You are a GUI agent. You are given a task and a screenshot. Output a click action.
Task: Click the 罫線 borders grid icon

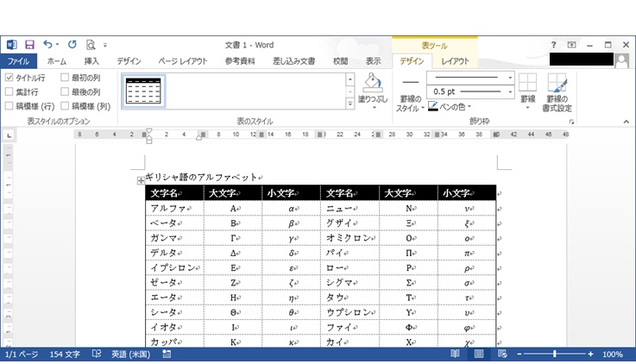point(528,83)
